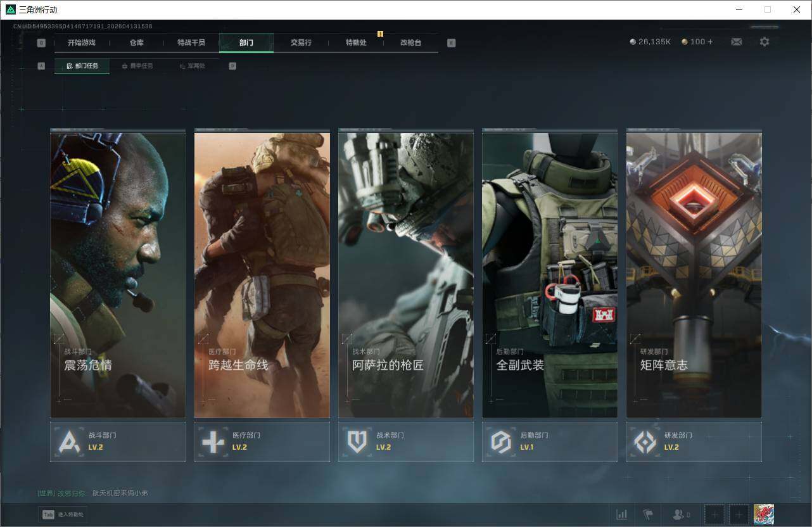This screenshot has width=812, height=527.
Task: Go to the 改枪台 tab
Action: (410, 42)
